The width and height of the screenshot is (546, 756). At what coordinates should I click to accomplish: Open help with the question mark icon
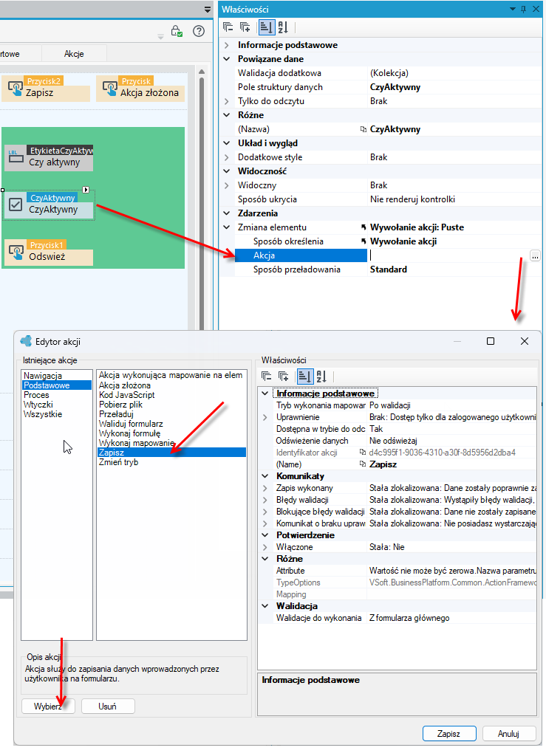[199, 31]
